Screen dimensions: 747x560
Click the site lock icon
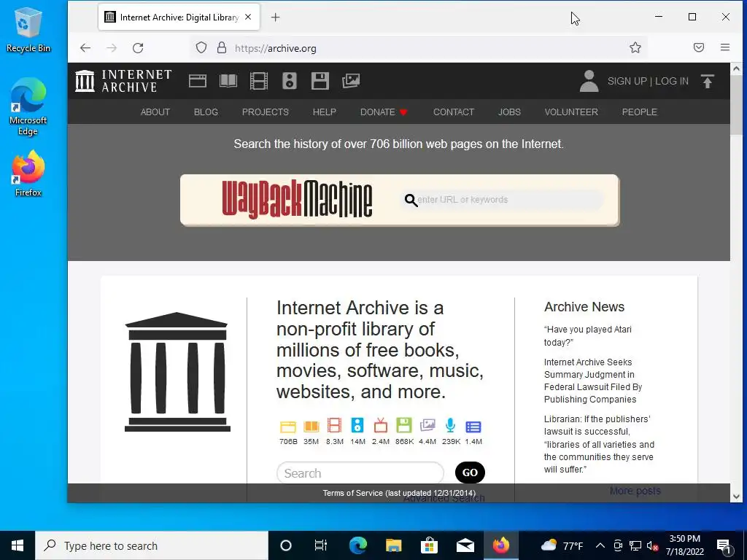tap(222, 47)
